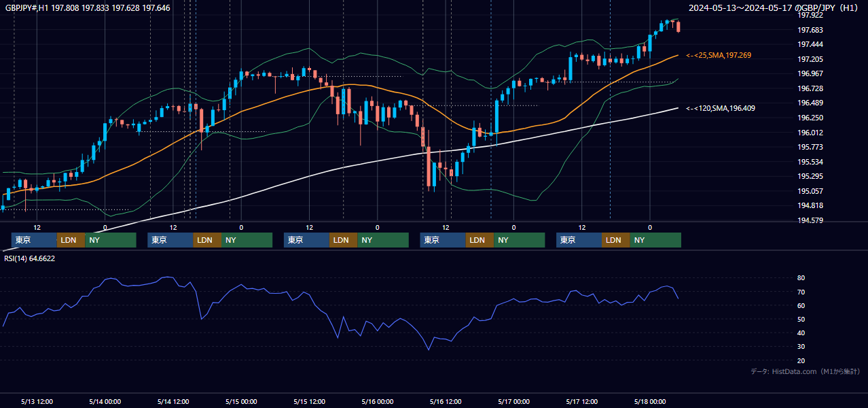
Task: Click price axis value 196.012
Action: [810, 133]
